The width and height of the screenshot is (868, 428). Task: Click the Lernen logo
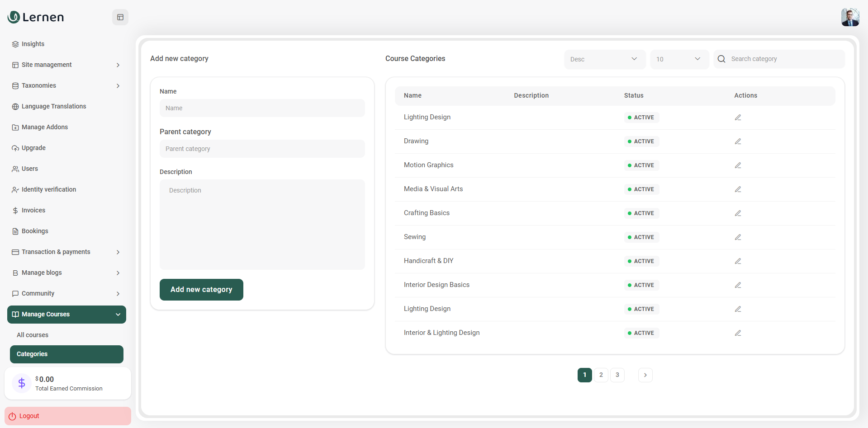(x=36, y=17)
